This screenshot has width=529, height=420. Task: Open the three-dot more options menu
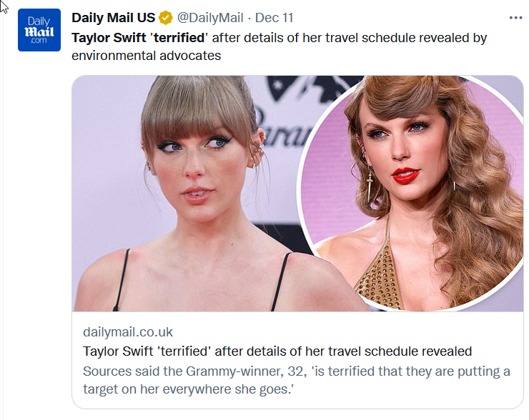click(515, 18)
